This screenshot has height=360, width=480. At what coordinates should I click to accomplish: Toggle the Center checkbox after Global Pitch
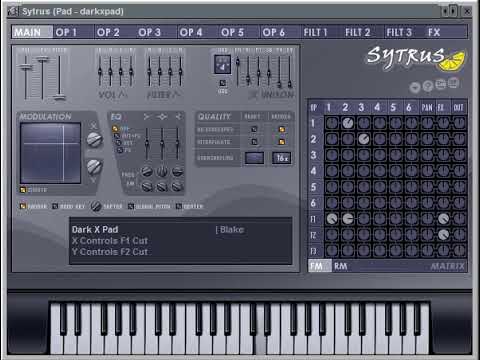pos(179,207)
